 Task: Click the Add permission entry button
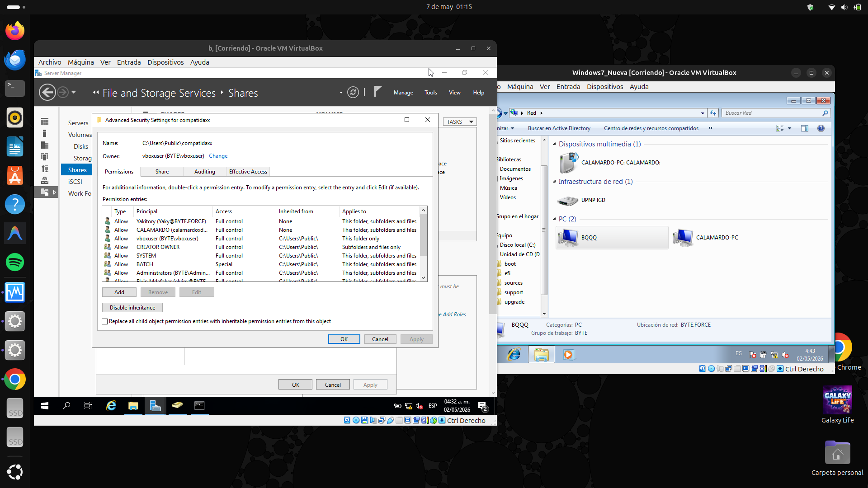[119, 292]
